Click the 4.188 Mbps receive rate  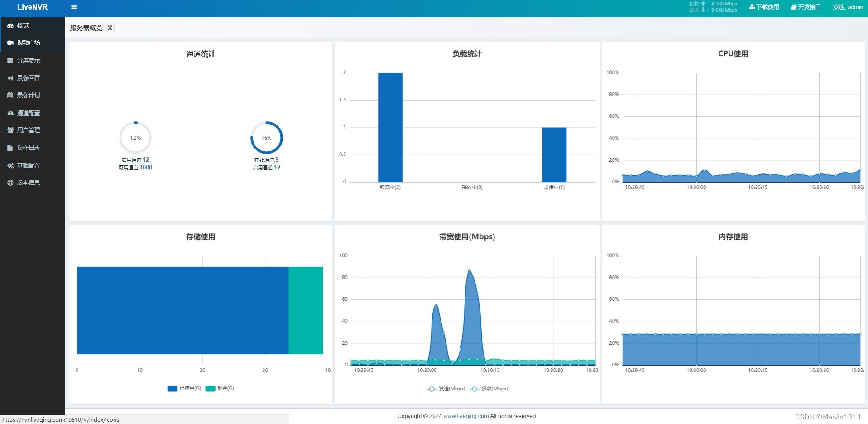point(724,4)
